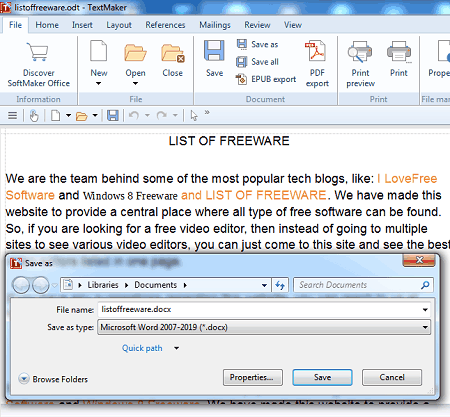450x417 pixels.
Task: Click the search magnifier in Search Documents
Action: pyautogui.click(x=425, y=285)
